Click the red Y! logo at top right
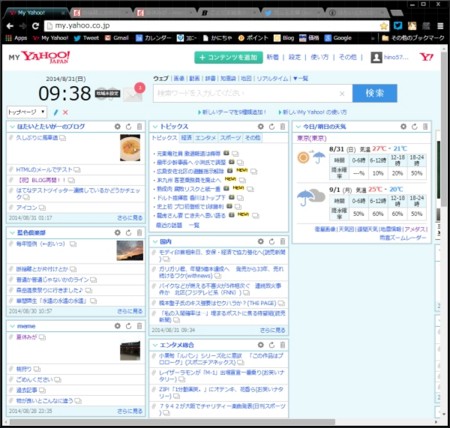The image size is (450, 428). click(x=426, y=57)
